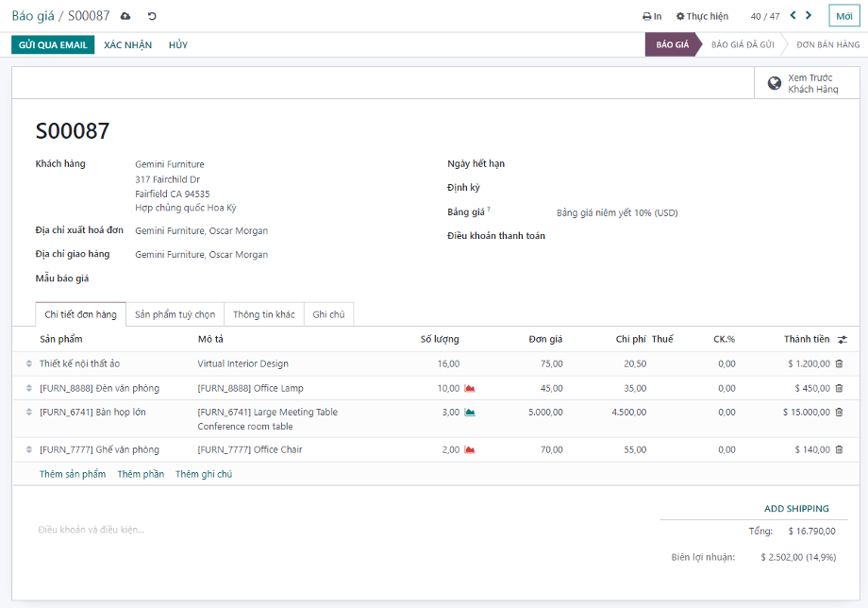Switch to the Sản phẩm tuỳ chọn tab
The width and height of the screenshot is (868, 608).
pos(175,314)
